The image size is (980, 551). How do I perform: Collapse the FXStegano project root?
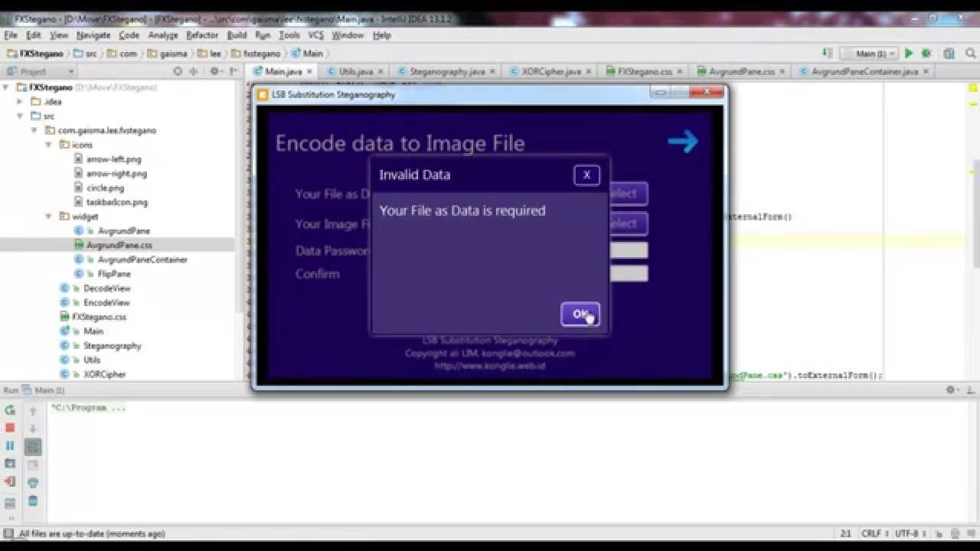(6, 87)
